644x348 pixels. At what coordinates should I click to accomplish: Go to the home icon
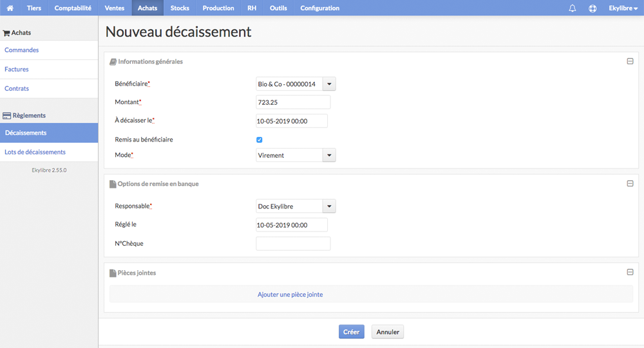pyautogui.click(x=10, y=8)
